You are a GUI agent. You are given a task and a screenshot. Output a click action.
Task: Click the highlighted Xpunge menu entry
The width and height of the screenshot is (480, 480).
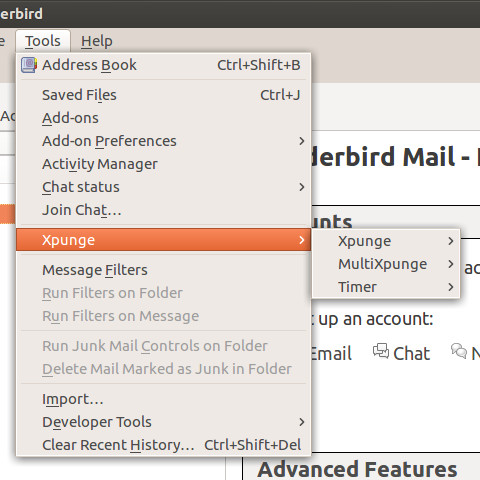pos(164,240)
